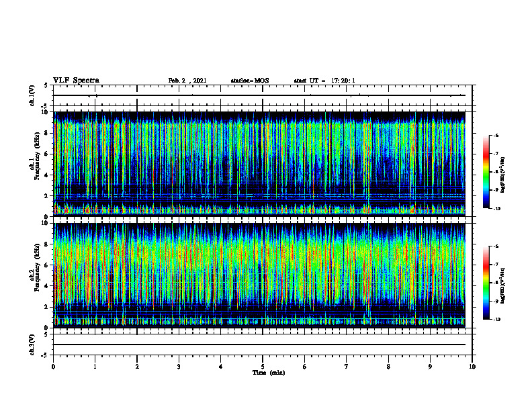
Task: Select the ch.1 colorbar "log(PSD)(V²/Hz)" label
Action: click(503, 175)
